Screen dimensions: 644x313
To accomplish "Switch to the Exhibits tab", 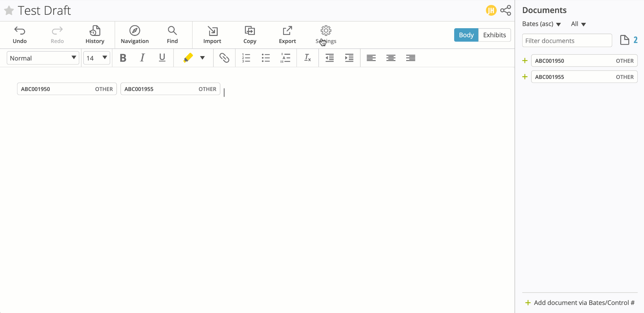I will point(494,35).
